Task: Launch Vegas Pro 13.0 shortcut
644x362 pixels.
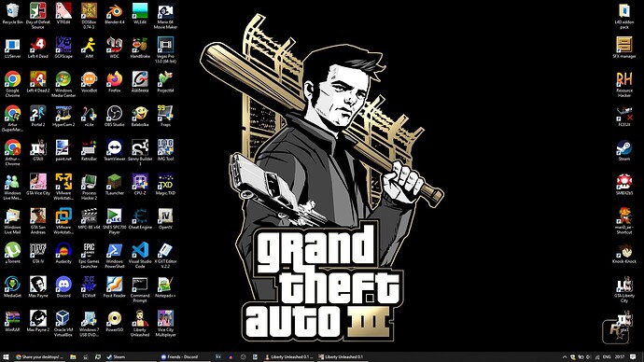Action: coord(165,50)
